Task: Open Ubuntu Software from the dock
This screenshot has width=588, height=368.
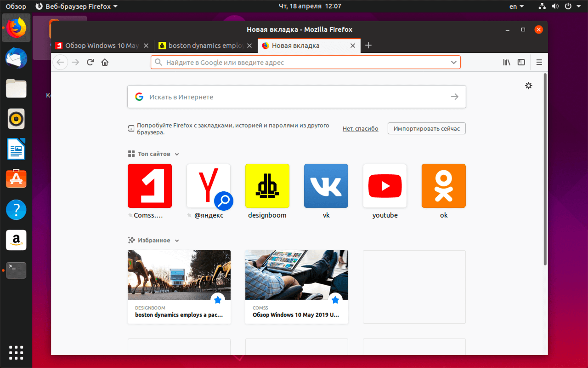Action: point(16,179)
